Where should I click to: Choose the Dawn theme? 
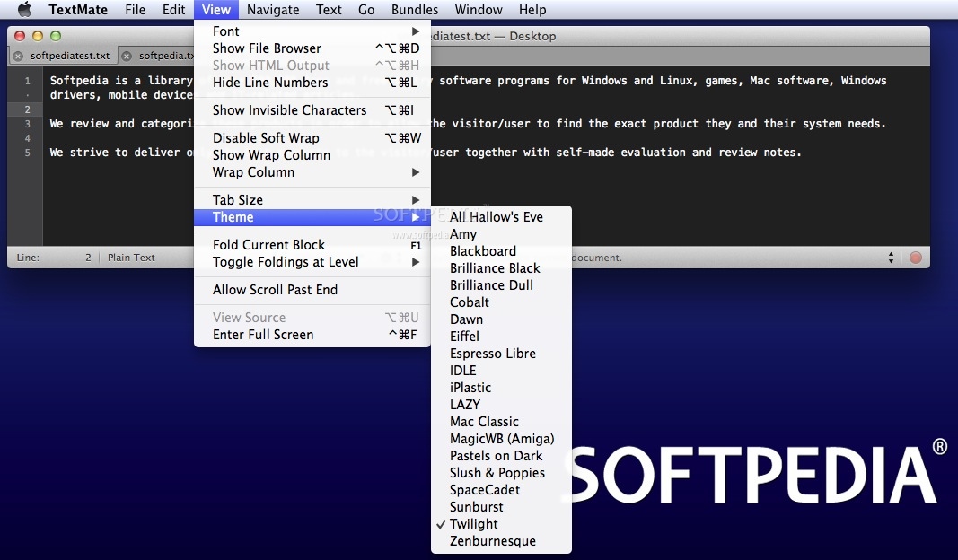pyautogui.click(x=501, y=319)
